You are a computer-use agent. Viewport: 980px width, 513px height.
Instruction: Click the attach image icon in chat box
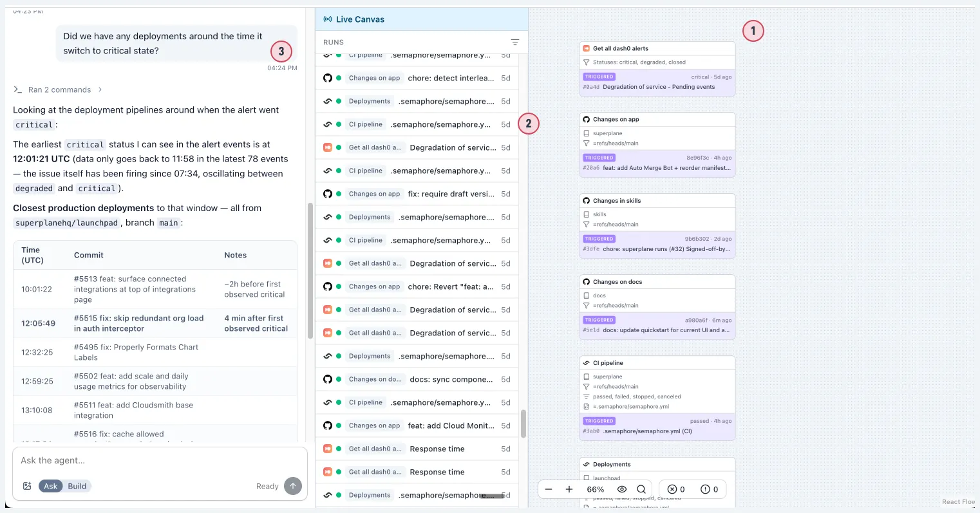[x=27, y=486]
